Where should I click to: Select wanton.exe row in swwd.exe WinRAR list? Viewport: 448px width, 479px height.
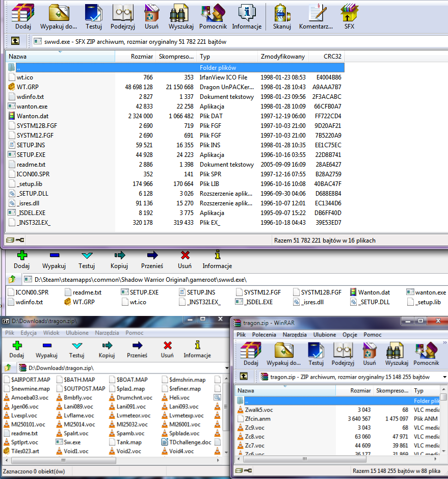(x=175, y=107)
